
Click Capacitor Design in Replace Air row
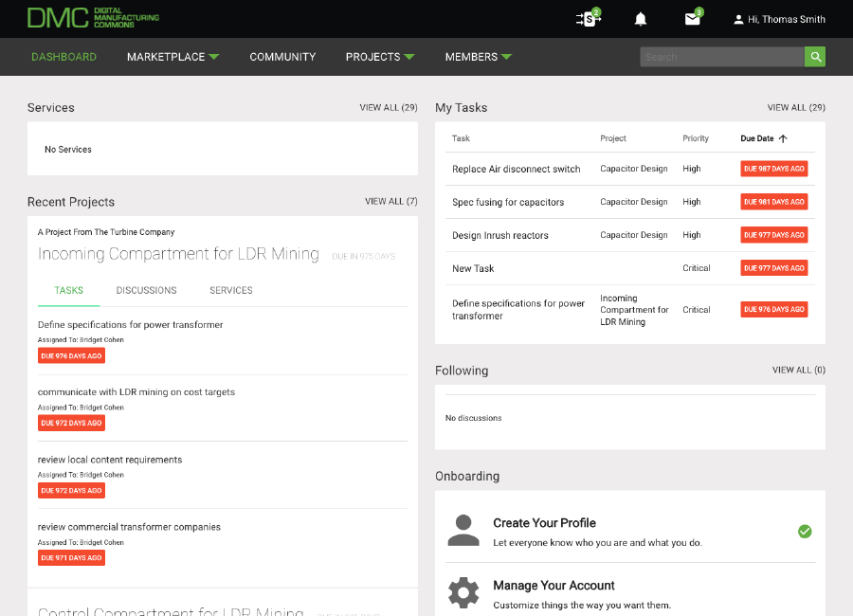click(634, 169)
